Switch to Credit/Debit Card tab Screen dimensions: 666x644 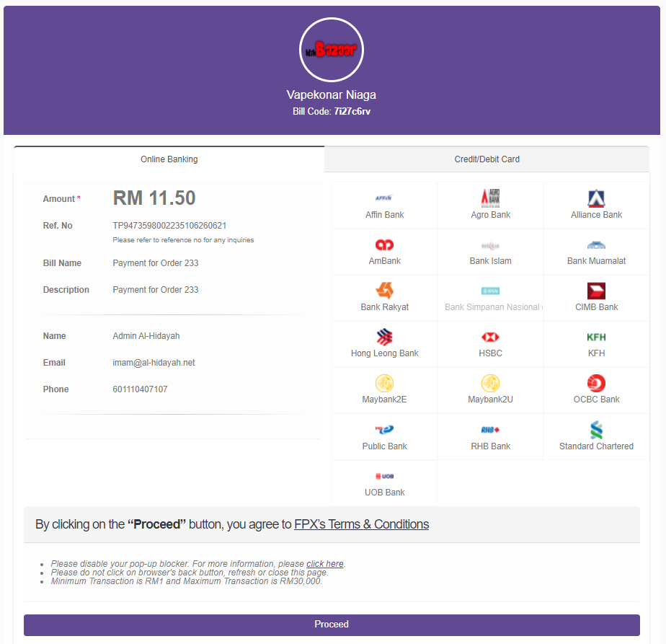487,159
